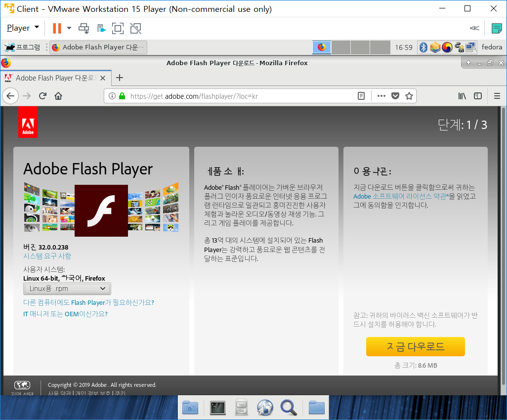507x420 pixels.
Task: Focus the get.adobe.com URL field
Action: click(239, 96)
